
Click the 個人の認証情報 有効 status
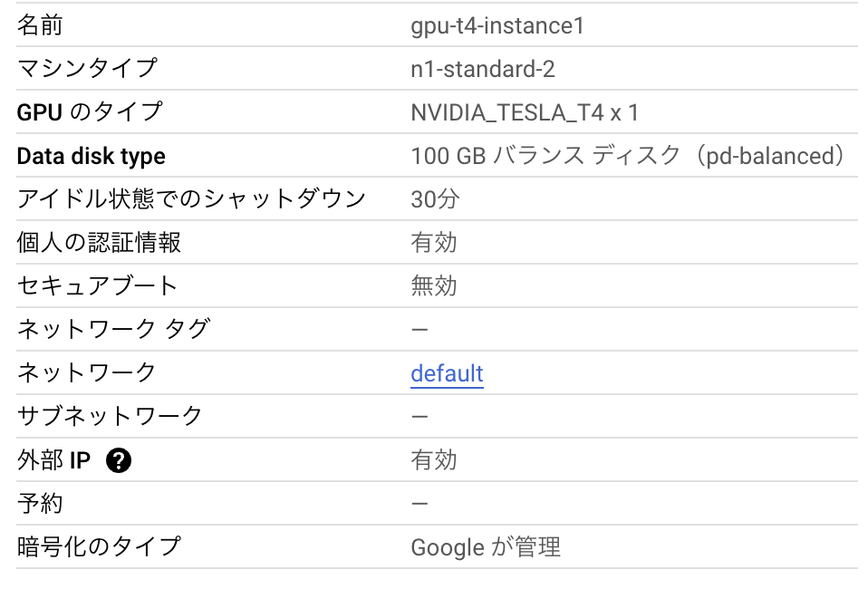433,243
